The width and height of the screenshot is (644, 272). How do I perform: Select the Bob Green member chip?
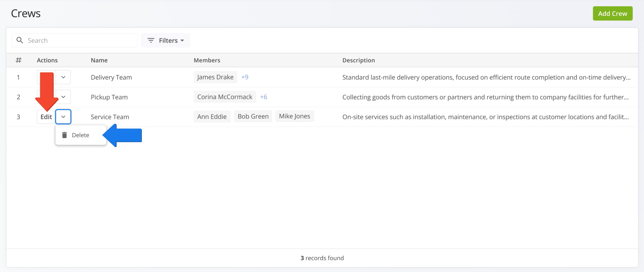click(253, 117)
